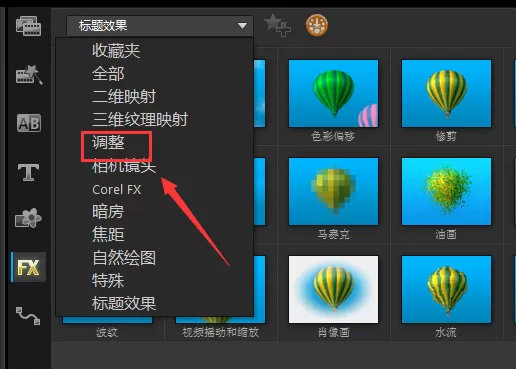The image size is (516, 369).
Task: Select 特殊 in the filter list
Action: (x=108, y=280)
